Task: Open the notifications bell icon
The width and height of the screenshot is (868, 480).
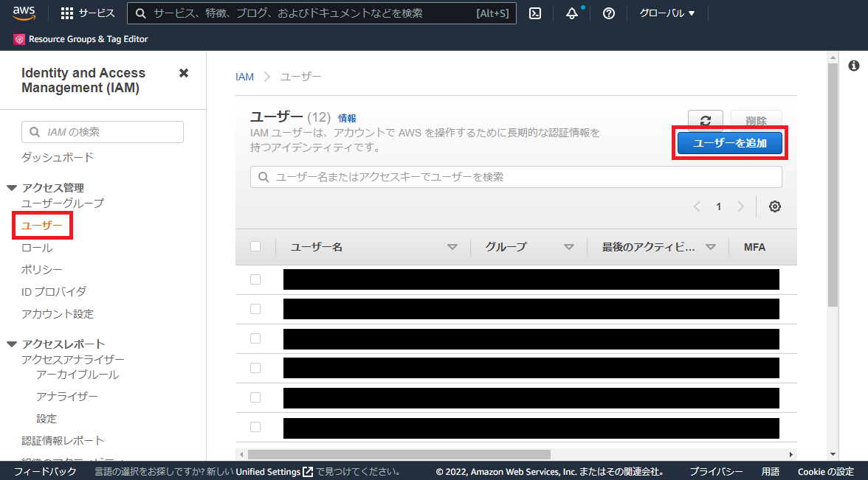Action: [x=572, y=13]
